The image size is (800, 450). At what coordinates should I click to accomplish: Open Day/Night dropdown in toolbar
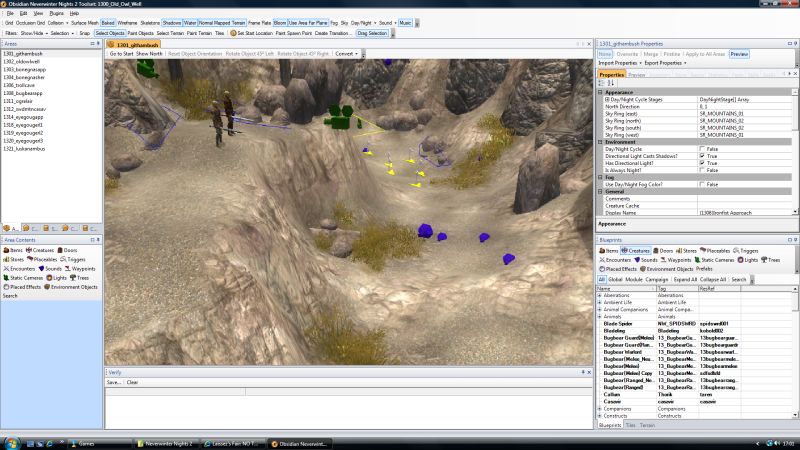pyautogui.click(x=363, y=23)
